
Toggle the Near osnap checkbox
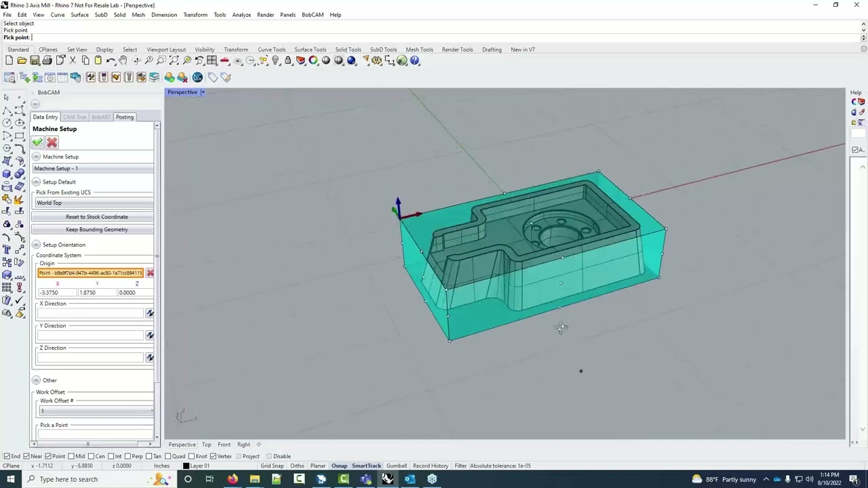click(26, 456)
